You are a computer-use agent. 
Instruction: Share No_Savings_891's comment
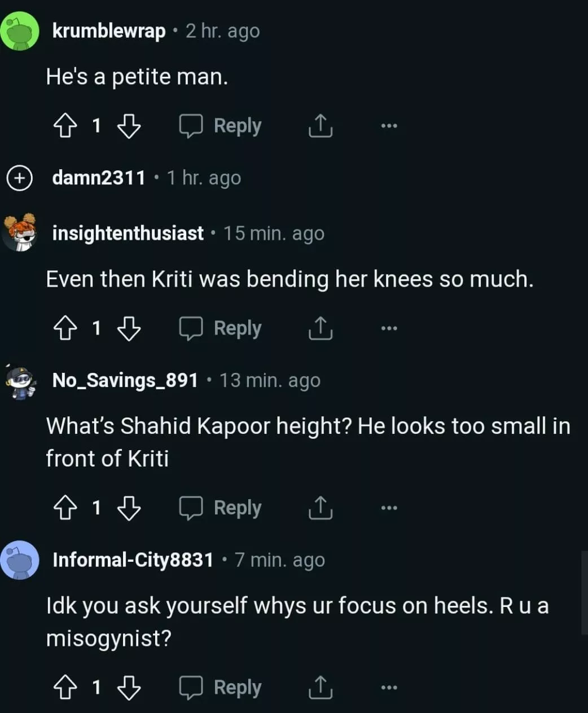pyautogui.click(x=320, y=508)
